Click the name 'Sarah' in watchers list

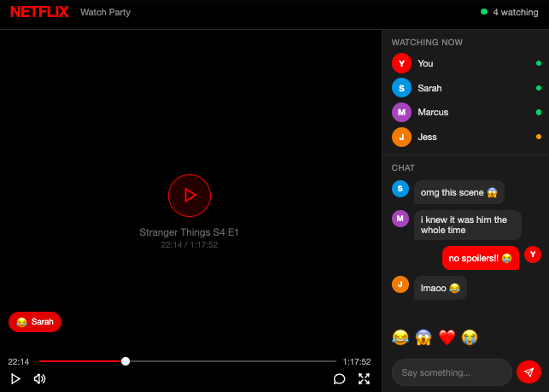(x=429, y=88)
